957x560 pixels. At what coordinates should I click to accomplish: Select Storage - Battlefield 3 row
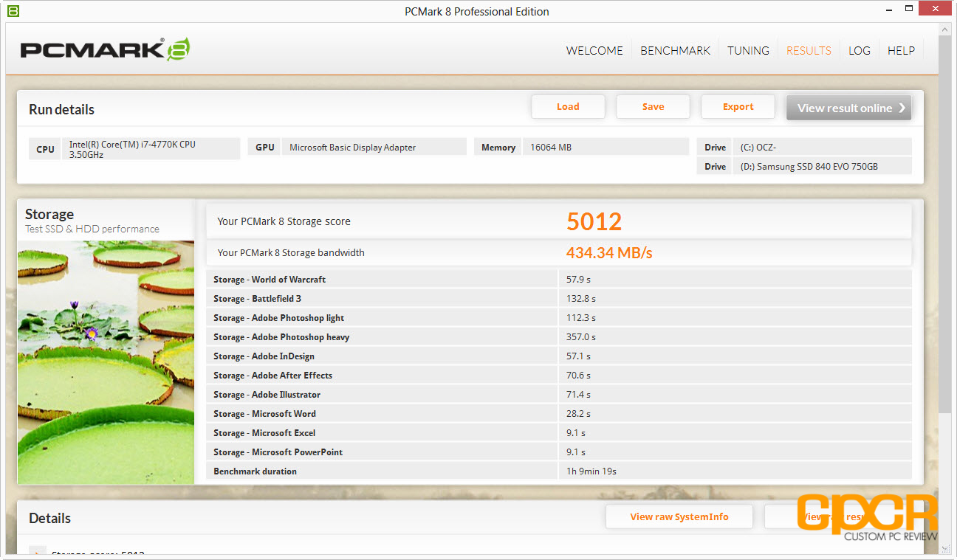(558, 299)
